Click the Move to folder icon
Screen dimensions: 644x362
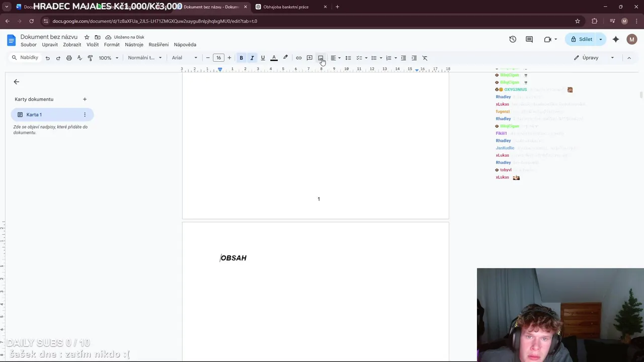point(98,37)
